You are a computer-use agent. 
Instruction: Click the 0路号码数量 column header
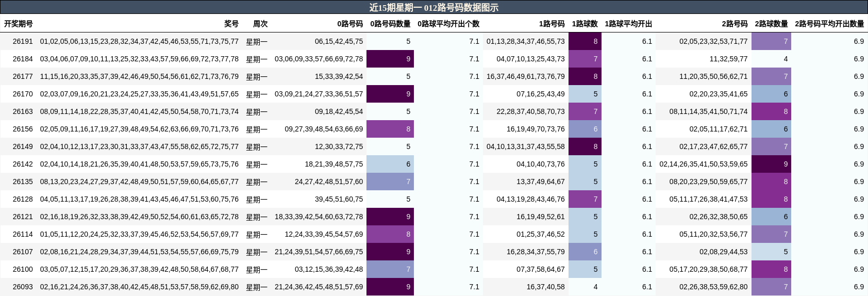pyautogui.click(x=390, y=24)
